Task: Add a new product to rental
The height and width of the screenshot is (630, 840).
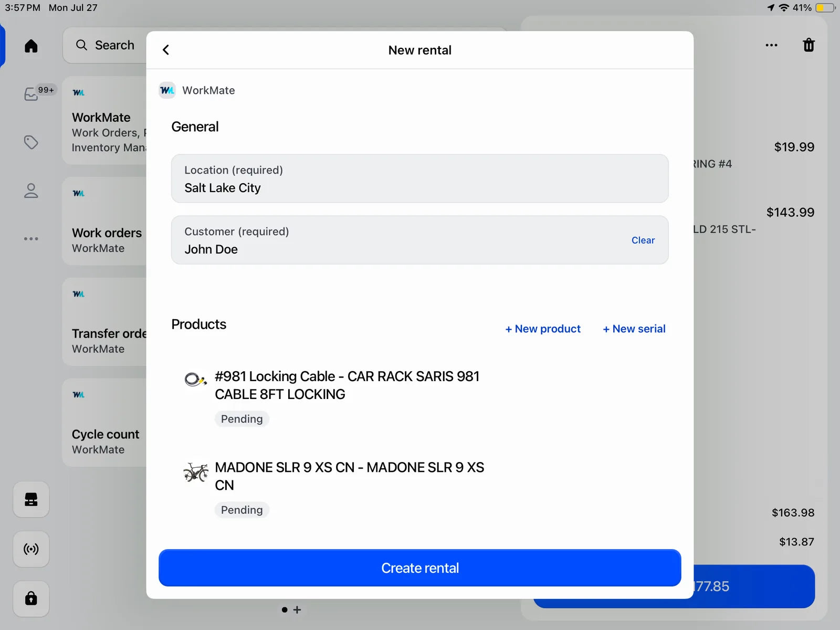Action: (x=543, y=329)
